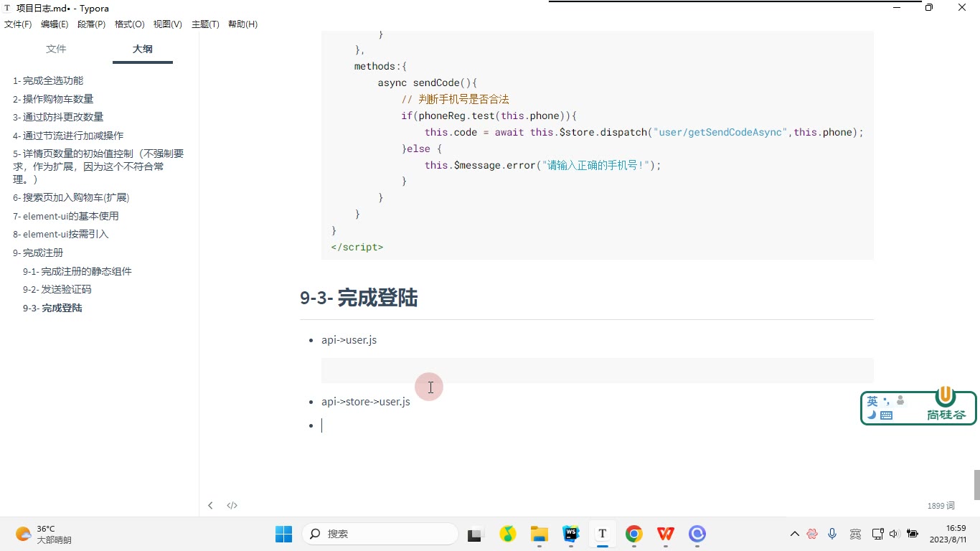Toggle source code mode icon
This screenshot has width=980, height=551.
(232, 505)
